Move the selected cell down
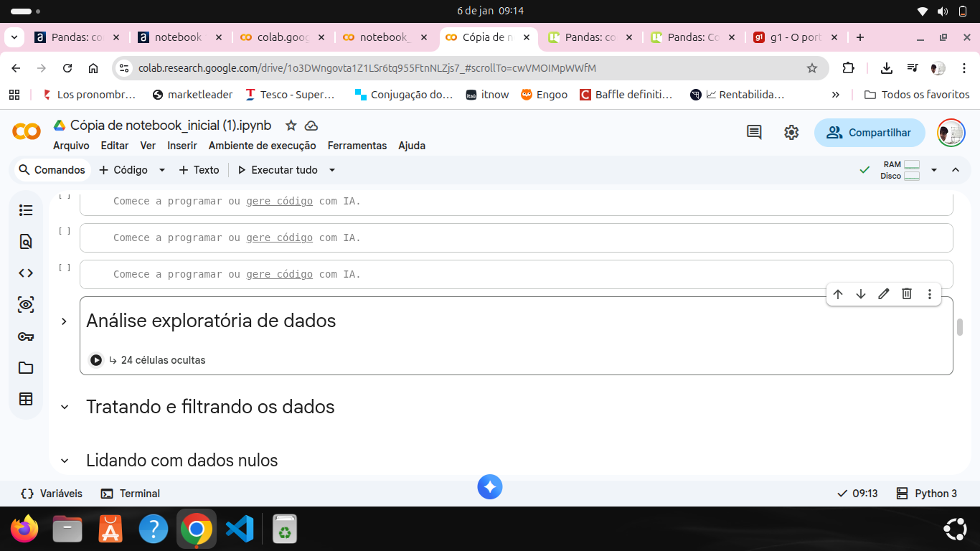Image resolution: width=980 pixels, height=551 pixels. (861, 293)
